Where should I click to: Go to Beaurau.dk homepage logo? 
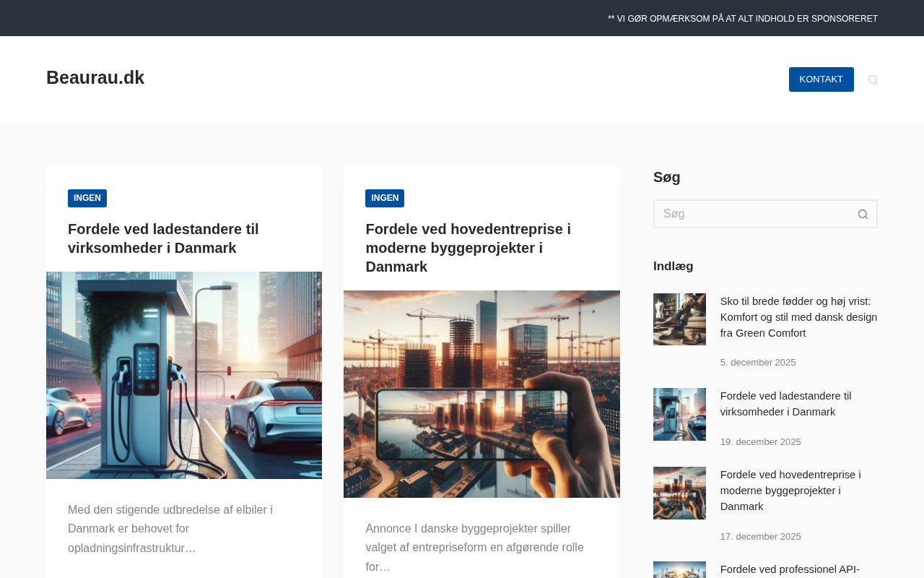(x=95, y=77)
